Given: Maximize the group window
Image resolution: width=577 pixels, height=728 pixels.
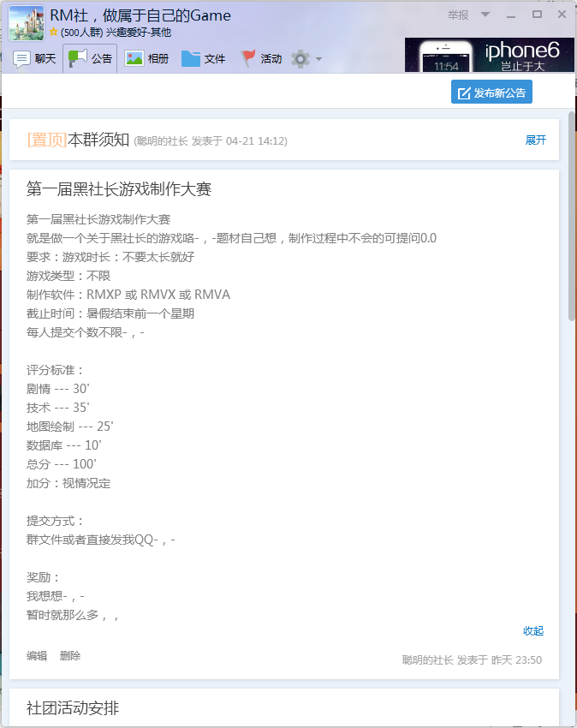Looking at the screenshot, I should click(537, 15).
